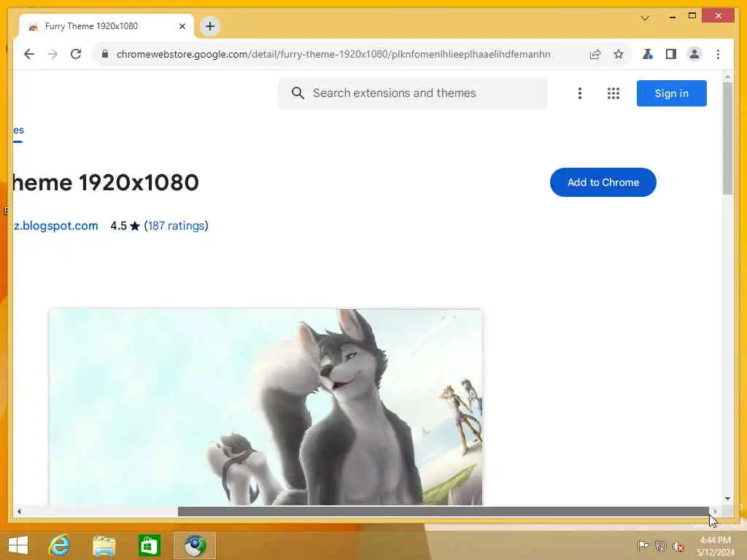Image resolution: width=747 pixels, height=560 pixels.
Task: Open the Windows Store taskbar icon
Action: tap(149, 545)
